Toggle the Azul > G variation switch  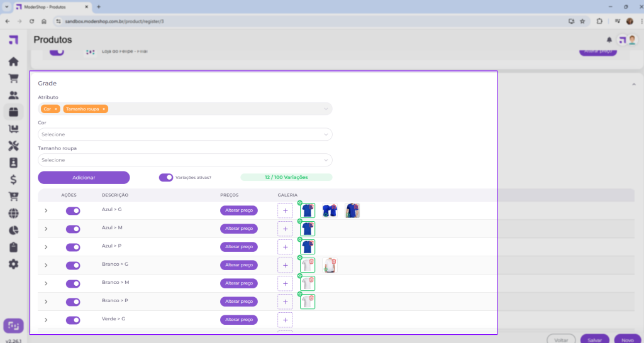73,211
